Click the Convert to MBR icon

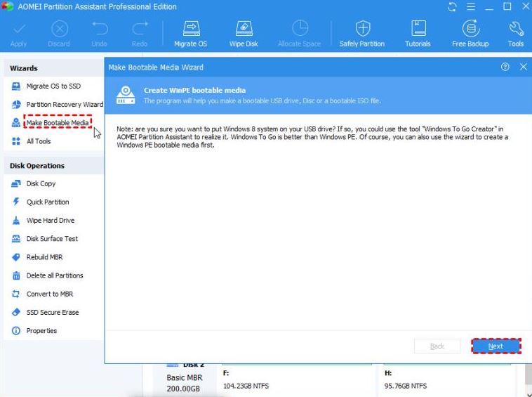(16, 294)
